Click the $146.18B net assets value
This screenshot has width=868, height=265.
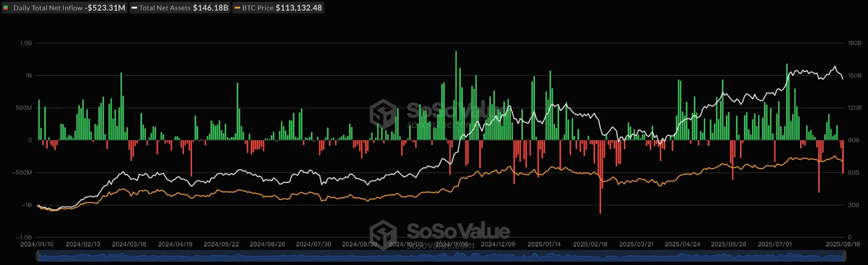(x=210, y=8)
